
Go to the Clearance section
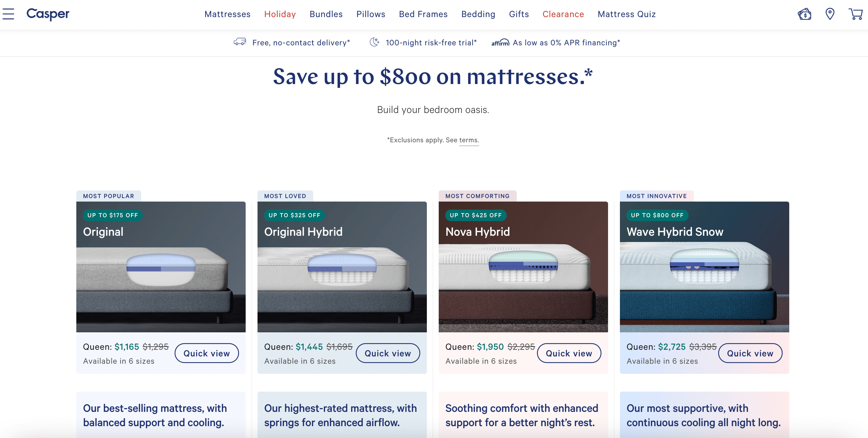563,14
